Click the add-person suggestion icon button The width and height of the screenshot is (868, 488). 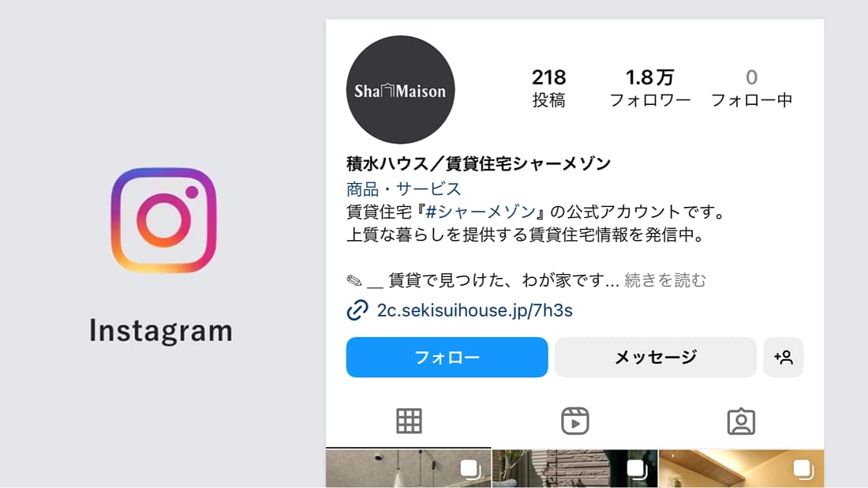[784, 357]
